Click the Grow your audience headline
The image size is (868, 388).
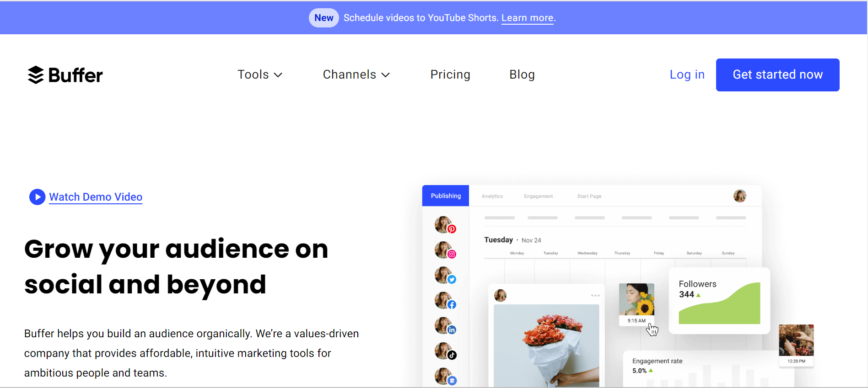[176, 266]
